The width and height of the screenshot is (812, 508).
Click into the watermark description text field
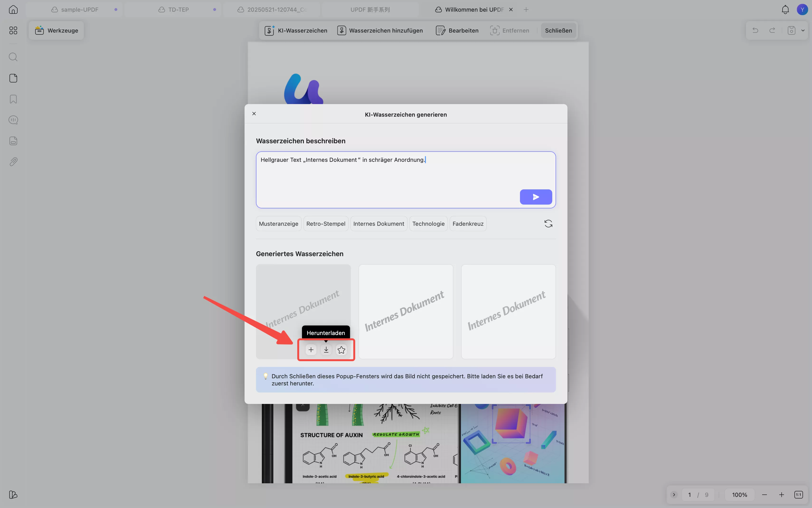click(x=386, y=175)
